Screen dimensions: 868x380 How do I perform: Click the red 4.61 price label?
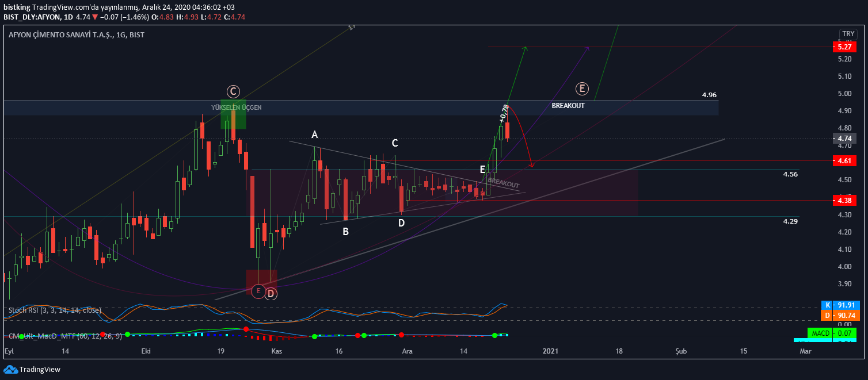(844, 161)
